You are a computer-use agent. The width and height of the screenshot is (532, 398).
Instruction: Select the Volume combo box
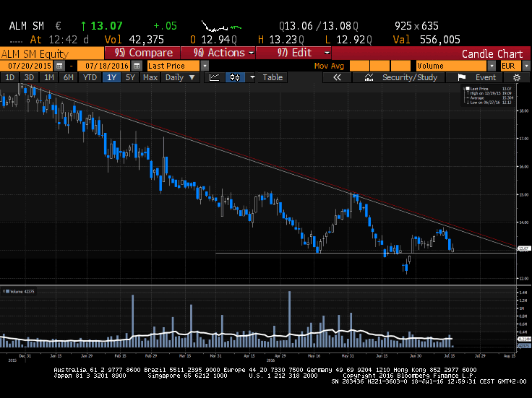[452, 66]
